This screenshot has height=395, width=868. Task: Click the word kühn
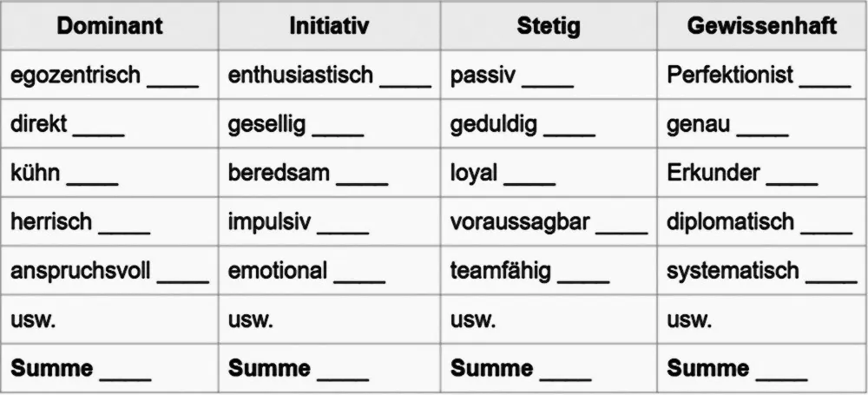click(35, 173)
